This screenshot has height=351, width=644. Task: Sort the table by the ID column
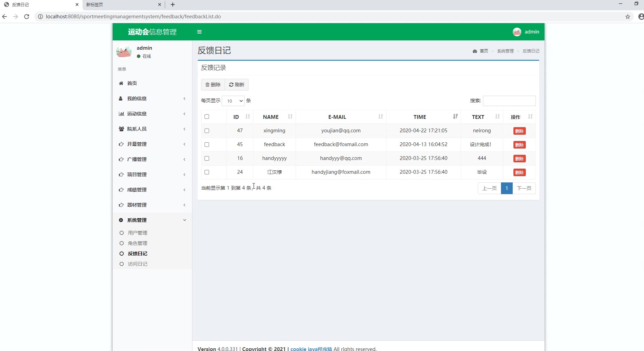[x=240, y=117]
